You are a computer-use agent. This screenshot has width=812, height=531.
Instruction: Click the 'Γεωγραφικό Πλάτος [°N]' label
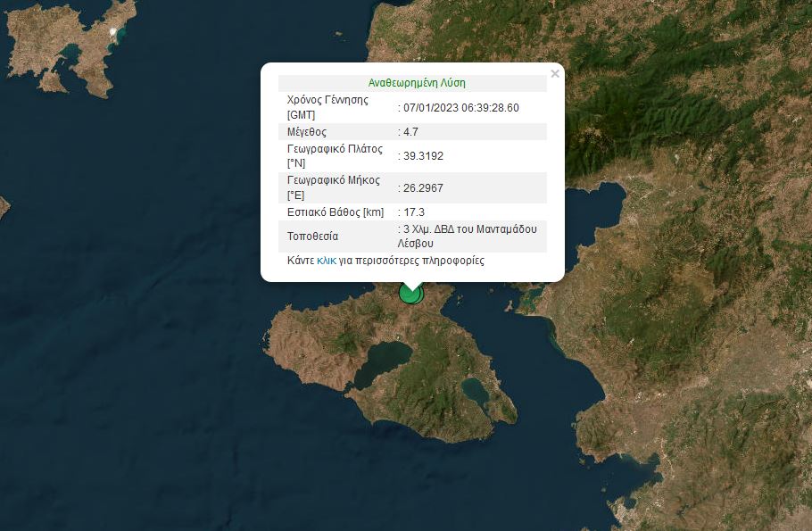(x=334, y=156)
